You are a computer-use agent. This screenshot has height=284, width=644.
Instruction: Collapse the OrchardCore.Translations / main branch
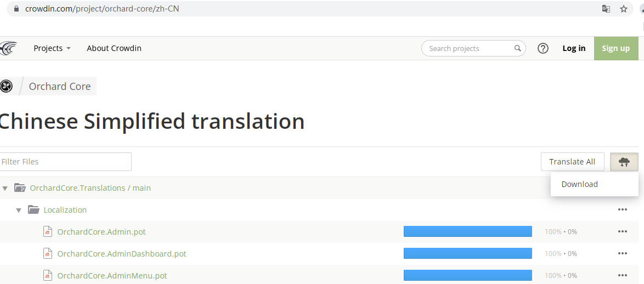5,188
